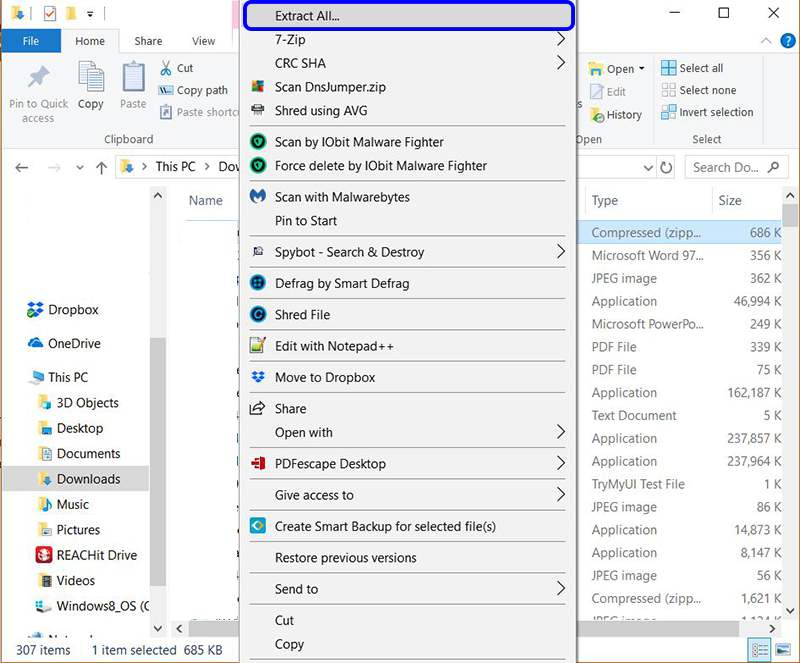This screenshot has width=800, height=663.
Task: Click the Shred using AVG icon
Action: pos(258,111)
